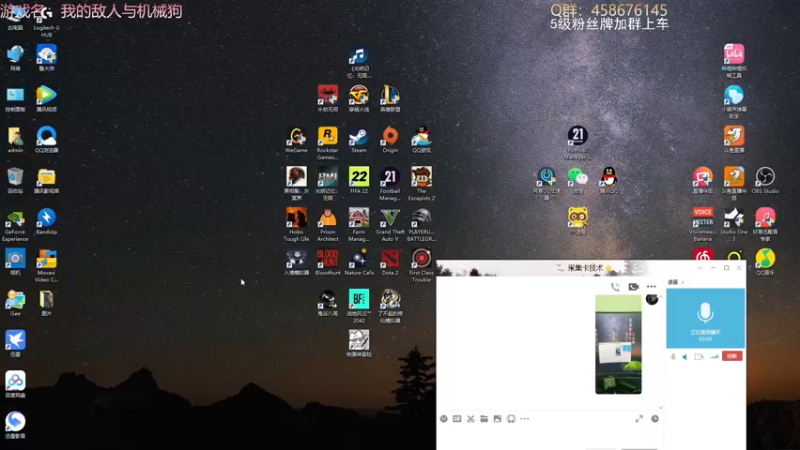Image resolution: width=800 pixels, height=450 pixels.
Task: Open extra chat toolbar options ellipsis
Action: pos(524,419)
